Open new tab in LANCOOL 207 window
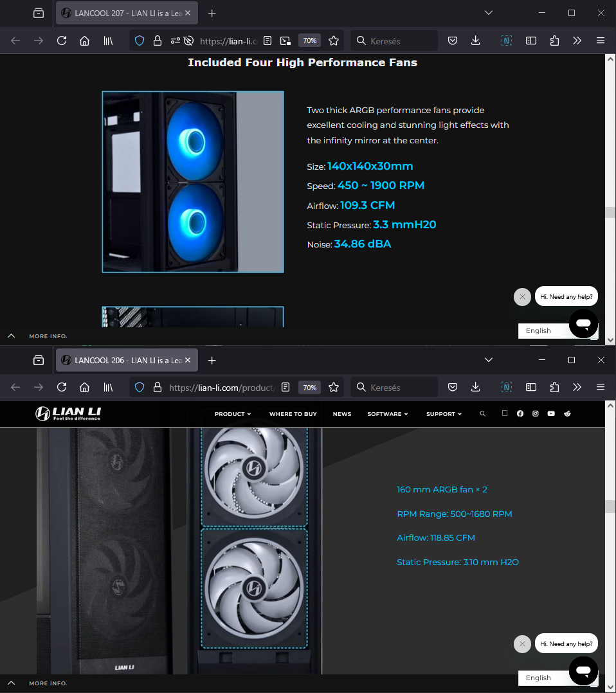 point(212,14)
